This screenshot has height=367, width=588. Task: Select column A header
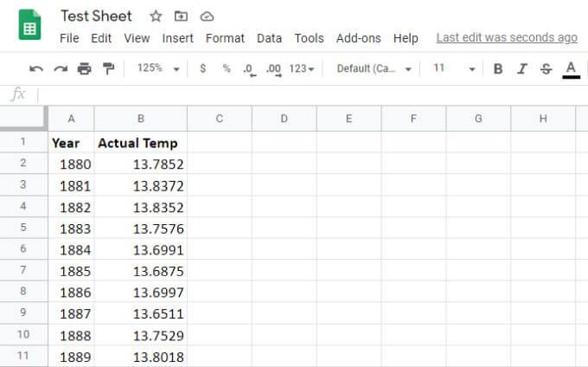coord(71,119)
